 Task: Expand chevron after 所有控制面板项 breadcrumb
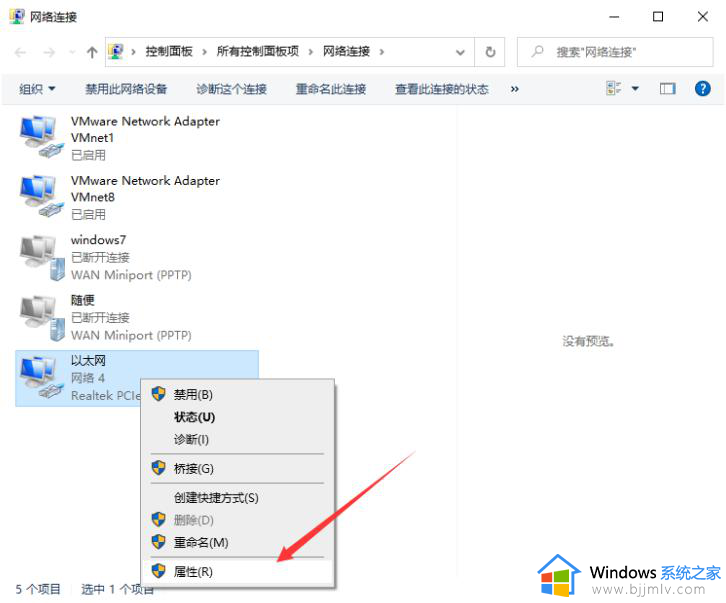coord(311,52)
